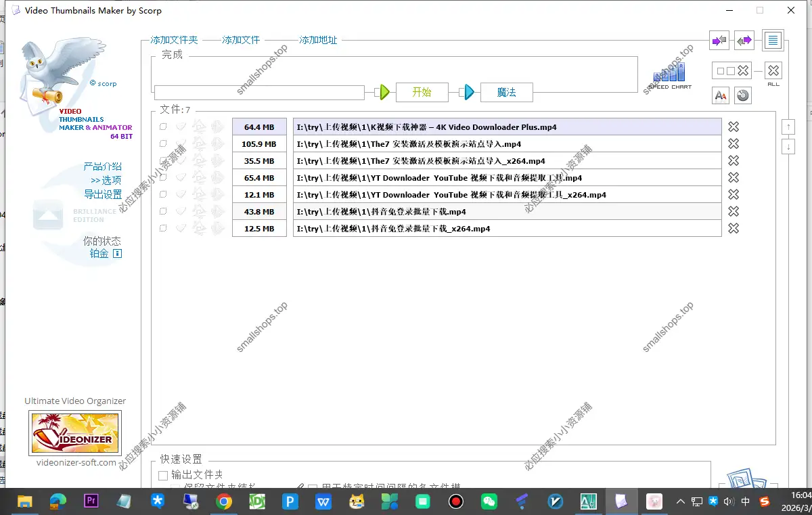Select the 添加文件 tab
Viewport: 812px width, 515px height.
(x=241, y=40)
